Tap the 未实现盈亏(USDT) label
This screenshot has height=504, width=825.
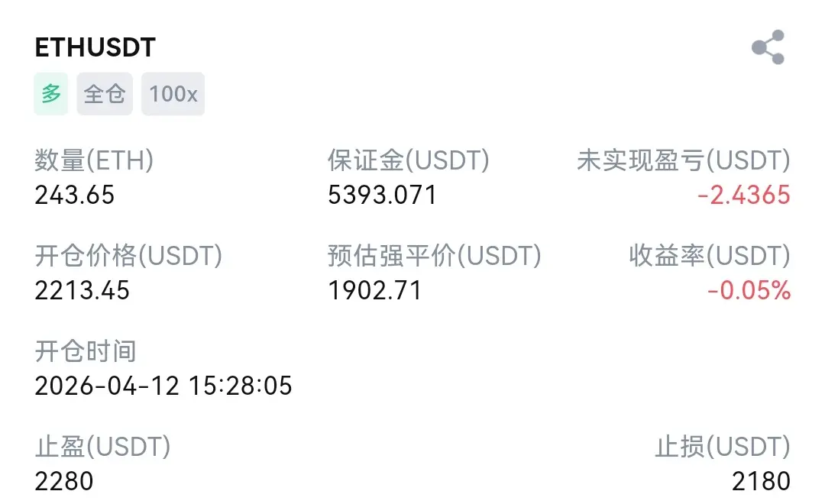pos(683,160)
